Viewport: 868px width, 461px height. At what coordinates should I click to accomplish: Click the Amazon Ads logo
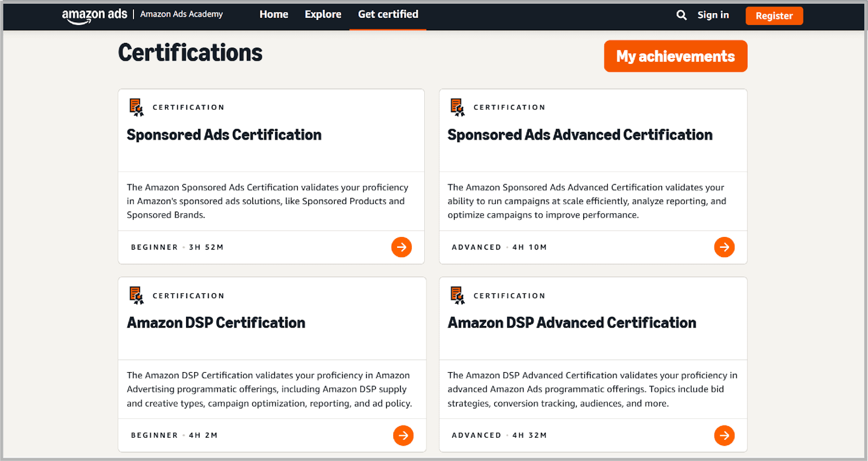click(94, 16)
